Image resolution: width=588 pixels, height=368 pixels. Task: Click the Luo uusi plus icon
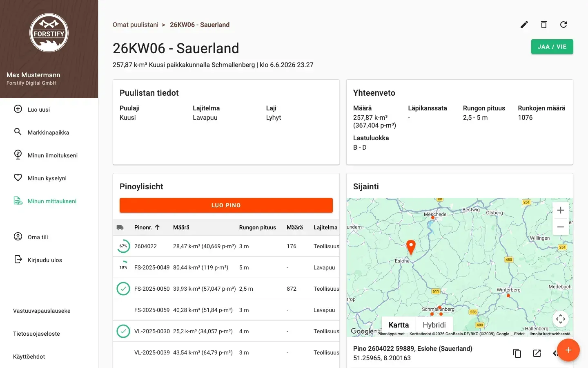pyautogui.click(x=18, y=109)
